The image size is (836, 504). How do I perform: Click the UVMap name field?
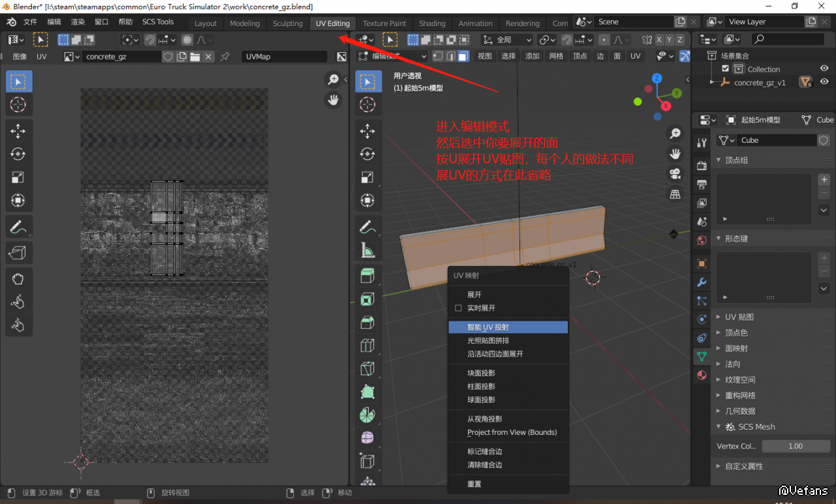[x=284, y=57]
